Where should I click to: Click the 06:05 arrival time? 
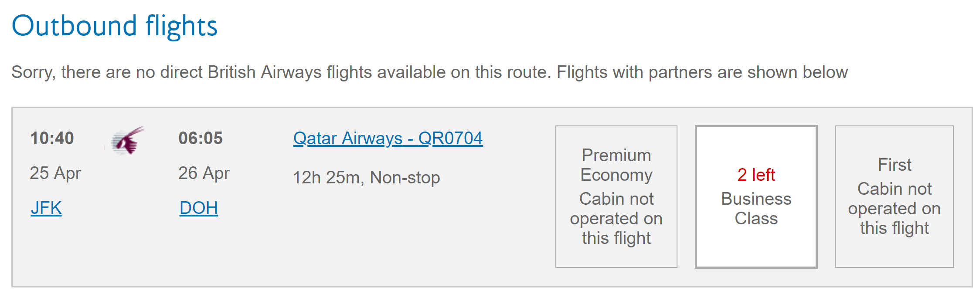[x=200, y=138]
